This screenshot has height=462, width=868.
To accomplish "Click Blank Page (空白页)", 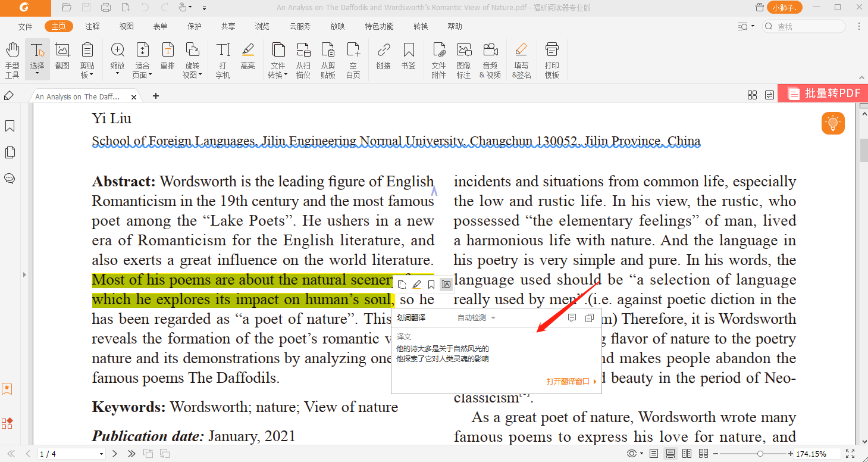I will pyautogui.click(x=353, y=60).
